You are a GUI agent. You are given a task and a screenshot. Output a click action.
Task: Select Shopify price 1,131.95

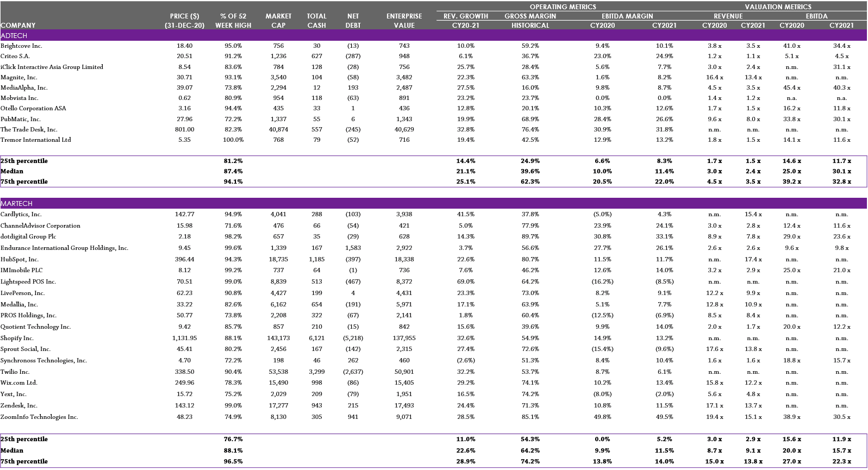(x=185, y=338)
